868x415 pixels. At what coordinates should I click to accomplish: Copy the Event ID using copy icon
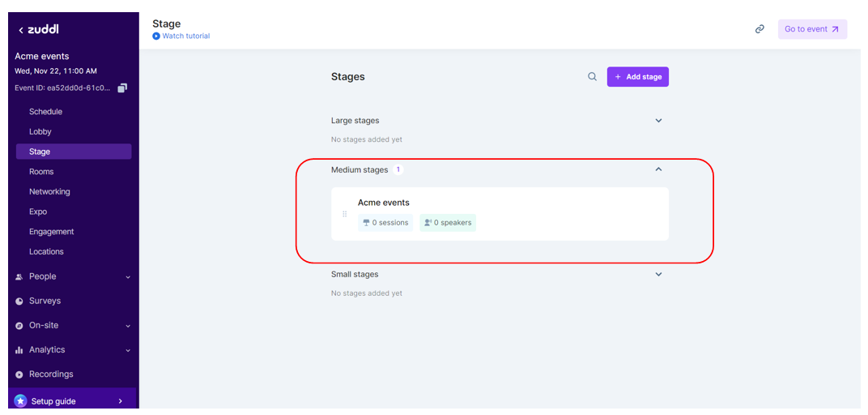point(122,88)
